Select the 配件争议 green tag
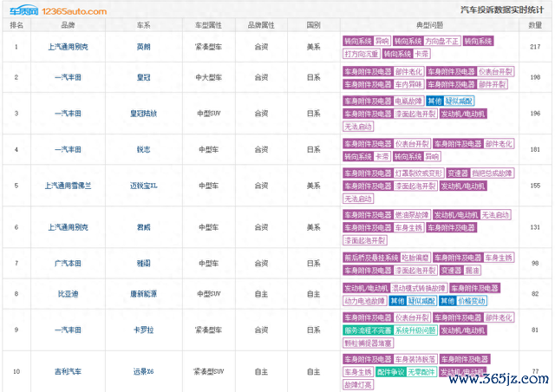555x392 pixels. [391, 372]
